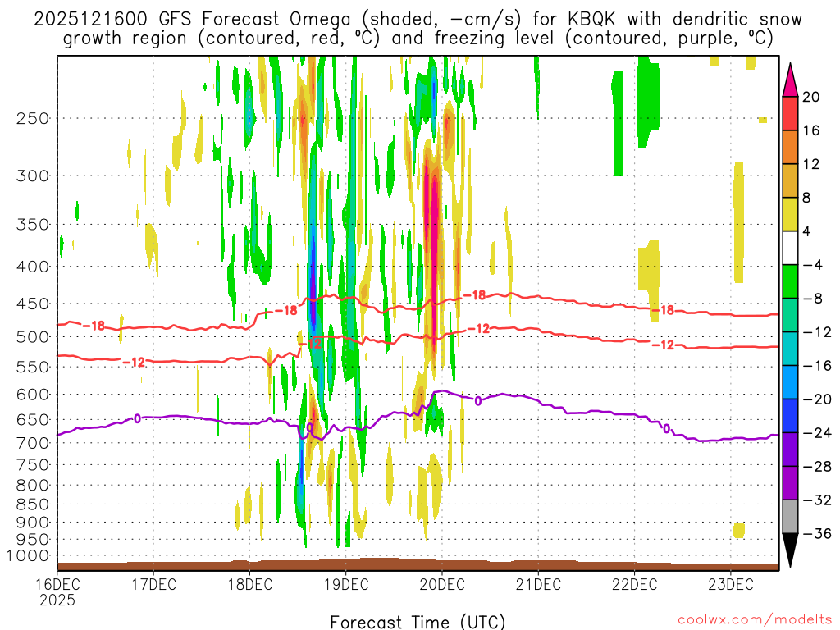Click the red -18 contour label after 22DEC
This screenshot has width=840, height=630.
point(663,310)
